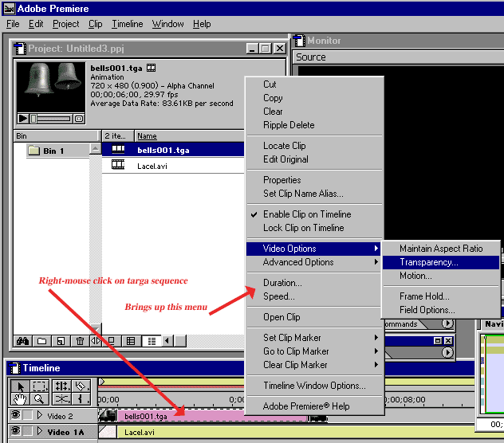Select the Commands palette tab

[x=404, y=323]
